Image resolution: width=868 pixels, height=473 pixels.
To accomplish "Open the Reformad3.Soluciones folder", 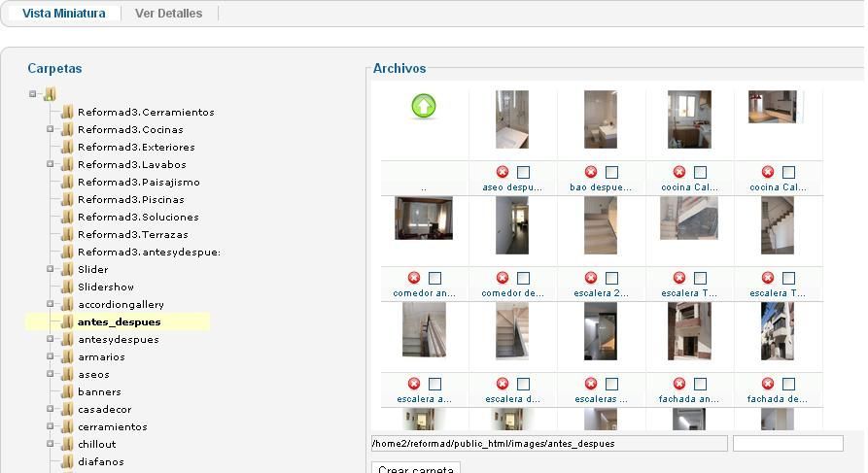I will tap(138, 217).
